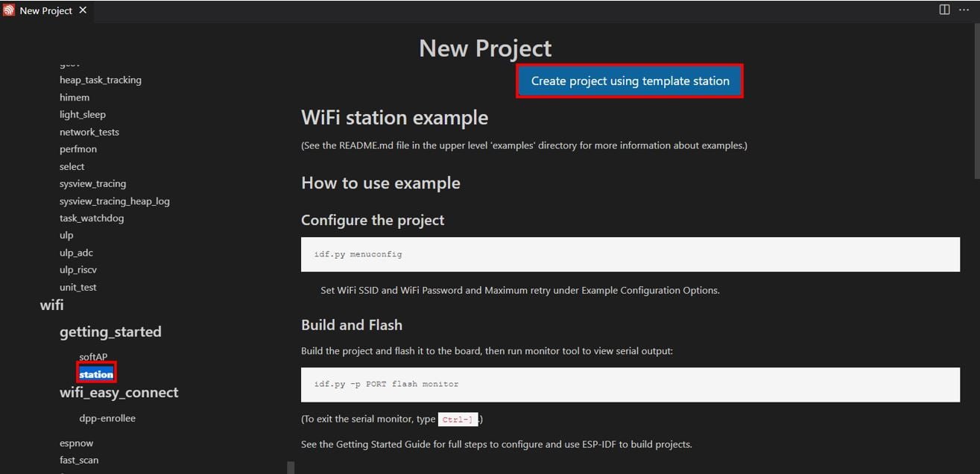Close the New Project tab
The width and height of the screenshot is (980, 474).
(x=82, y=10)
